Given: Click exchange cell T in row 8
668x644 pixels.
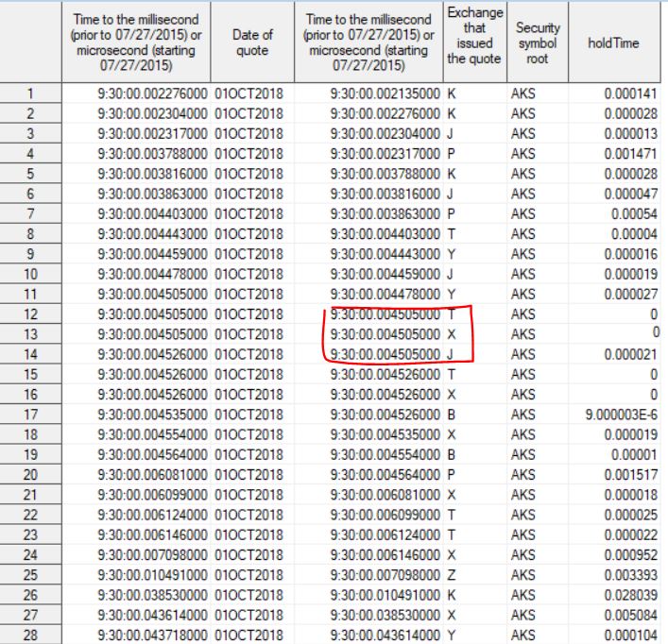Looking at the screenshot, I should coord(452,233).
